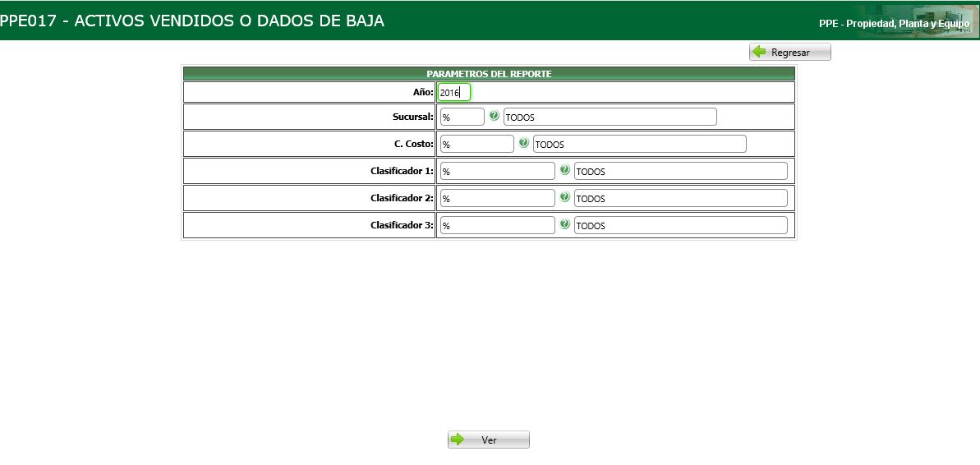Select the Clasificador 1 code field
The image size is (980, 465).
(x=498, y=171)
